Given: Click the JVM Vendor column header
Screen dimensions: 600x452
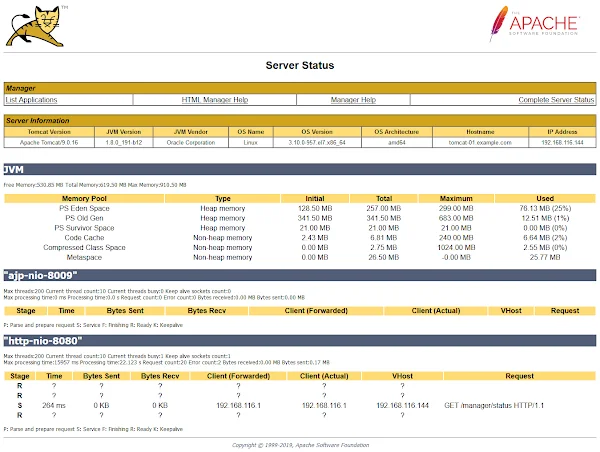Looking at the screenshot, I should point(191,132).
